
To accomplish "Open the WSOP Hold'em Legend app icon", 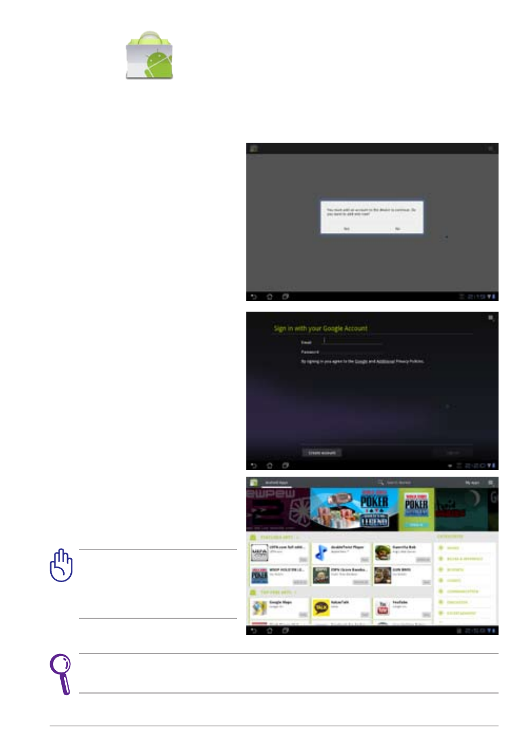I will (x=259, y=575).
